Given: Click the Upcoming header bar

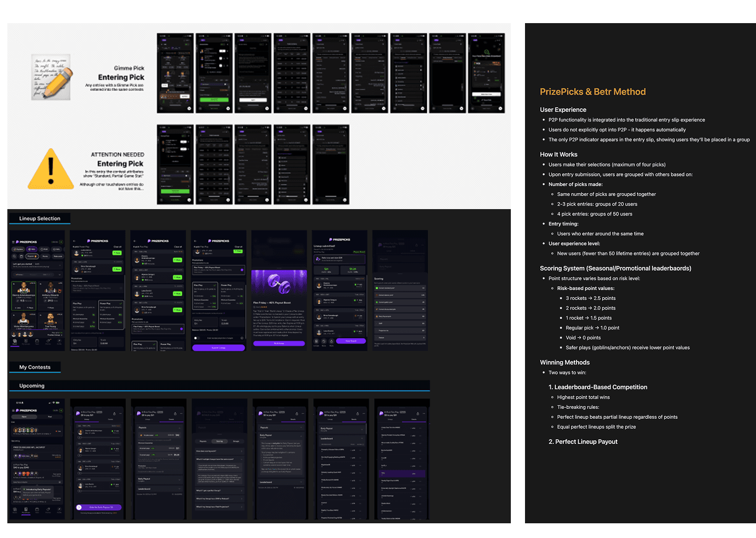Looking at the screenshot, I should tap(219, 386).
